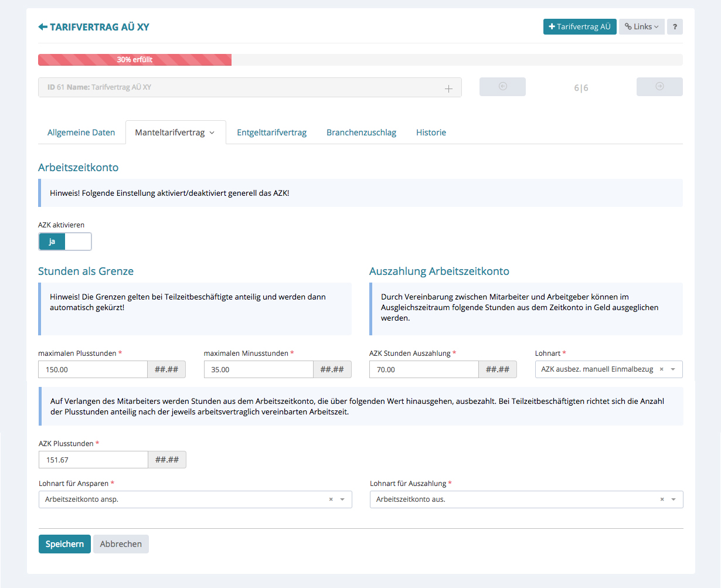Open the Links dropdown menu
This screenshot has width=721, height=588.
[641, 27]
